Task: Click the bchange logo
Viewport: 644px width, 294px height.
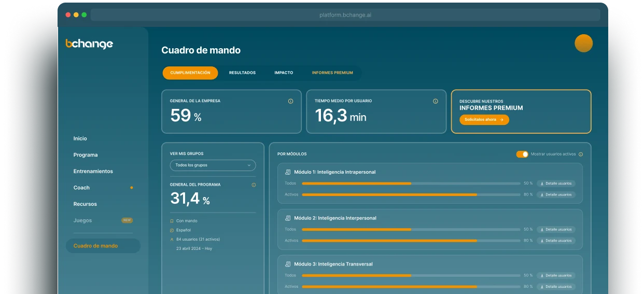Action: [89, 44]
